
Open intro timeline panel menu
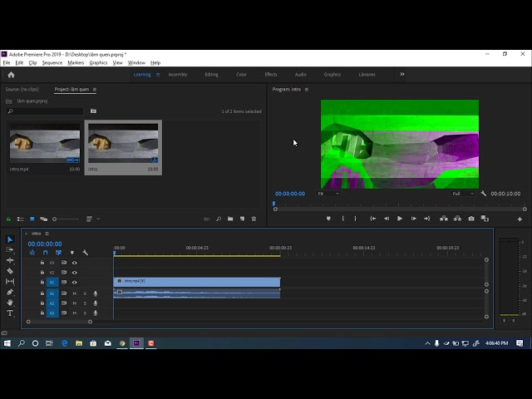click(47, 234)
